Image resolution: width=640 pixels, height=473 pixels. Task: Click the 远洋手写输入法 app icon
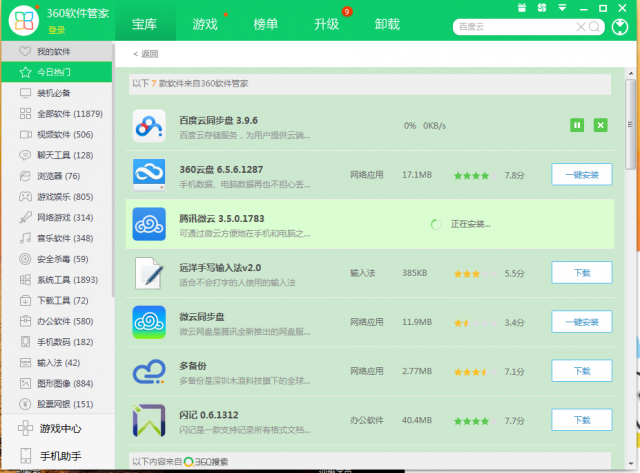click(149, 273)
